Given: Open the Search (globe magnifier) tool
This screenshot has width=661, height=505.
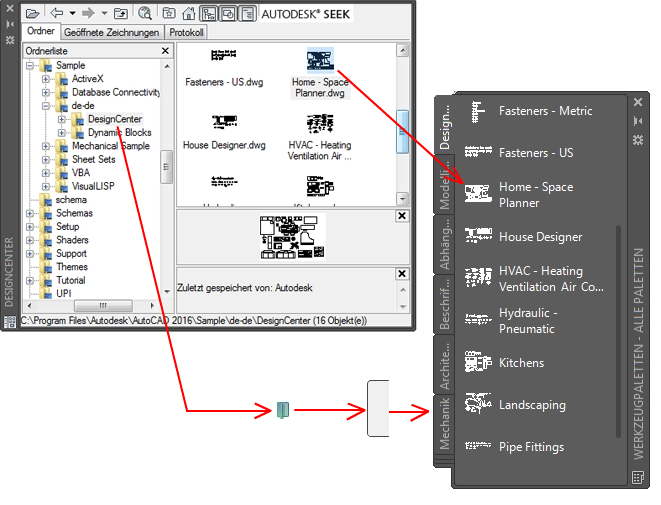Looking at the screenshot, I should [145, 13].
